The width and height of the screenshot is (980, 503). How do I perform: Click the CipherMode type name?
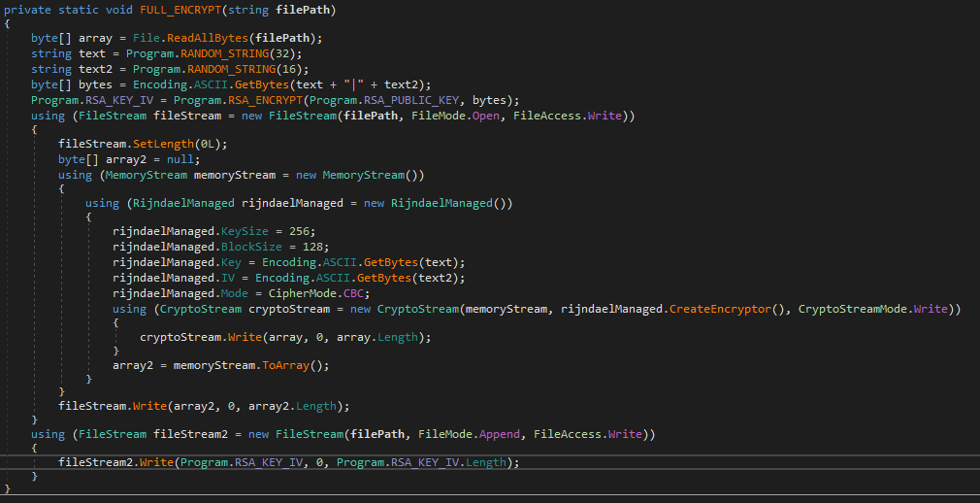303,293
